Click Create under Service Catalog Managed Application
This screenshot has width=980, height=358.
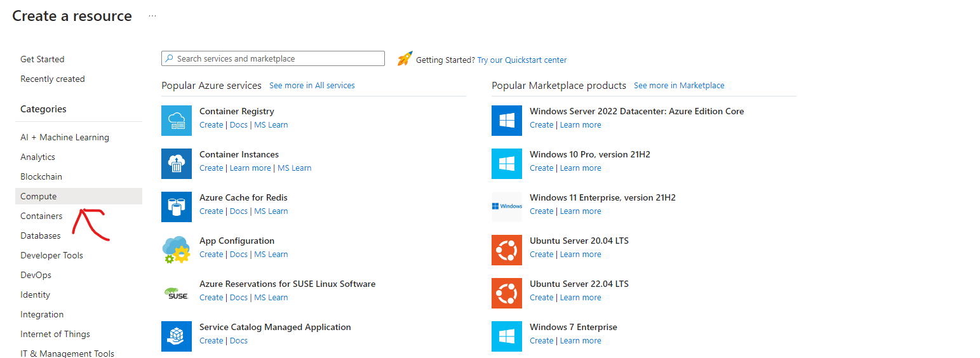click(211, 341)
